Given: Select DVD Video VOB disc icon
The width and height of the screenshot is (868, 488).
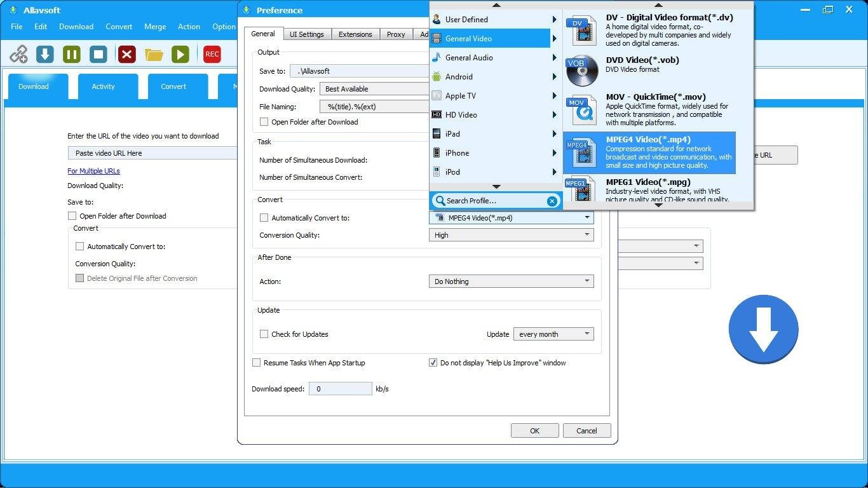Looking at the screenshot, I should pyautogui.click(x=582, y=71).
